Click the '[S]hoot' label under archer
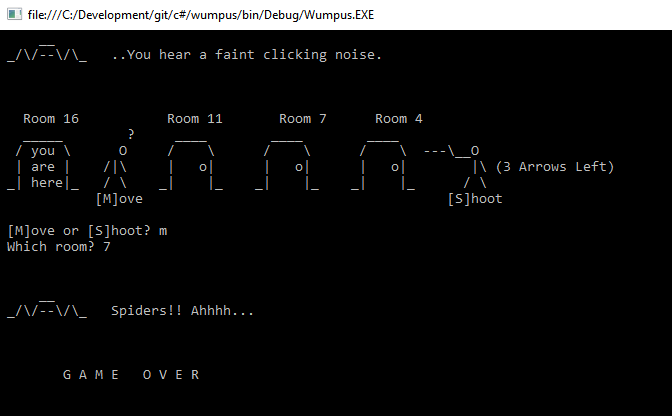Screen dimensions: 672x416 pos(475,199)
